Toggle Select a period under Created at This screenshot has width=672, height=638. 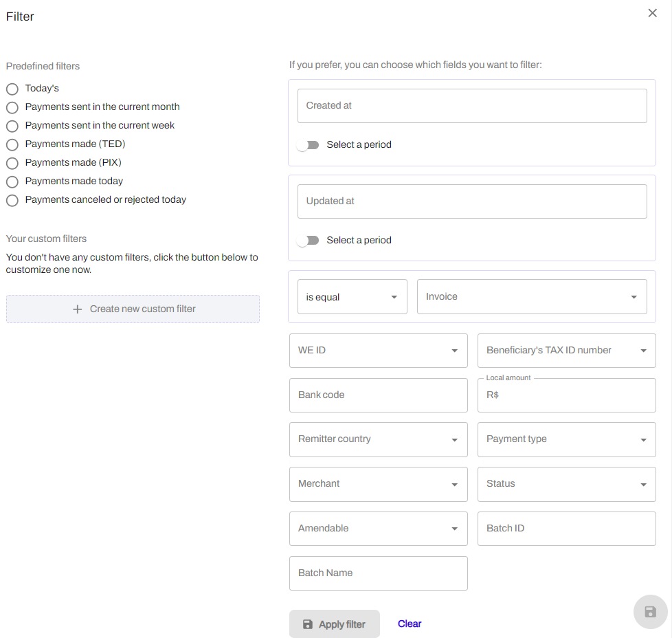point(308,145)
